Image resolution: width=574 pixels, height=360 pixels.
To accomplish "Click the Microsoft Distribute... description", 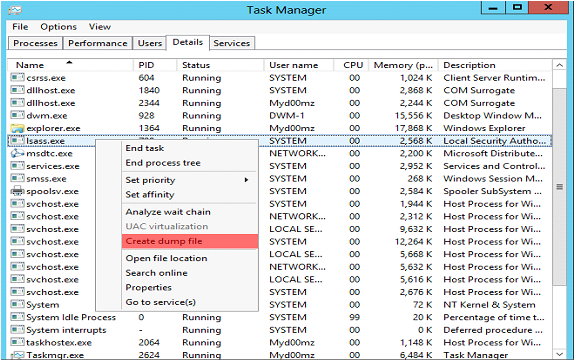I will pyautogui.click(x=493, y=153).
